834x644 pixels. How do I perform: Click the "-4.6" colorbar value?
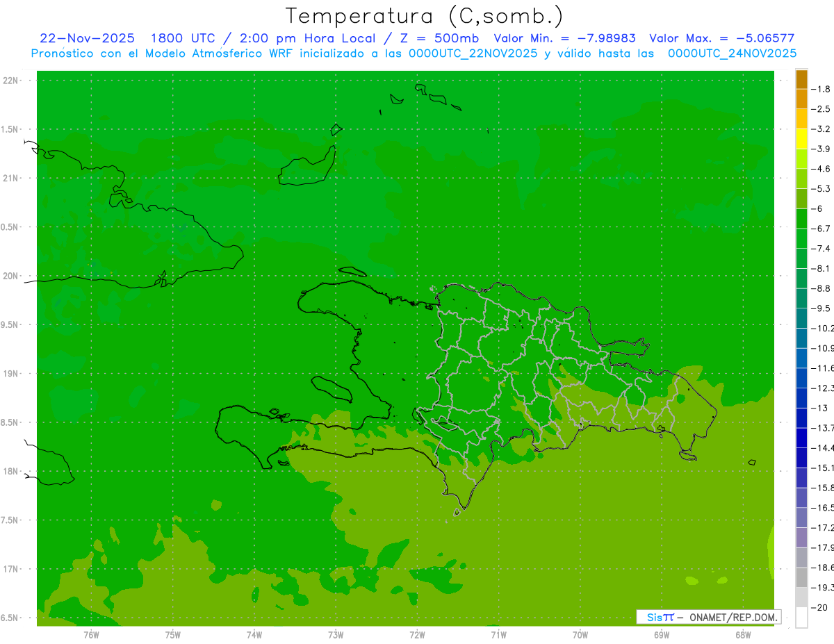pos(821,169)
